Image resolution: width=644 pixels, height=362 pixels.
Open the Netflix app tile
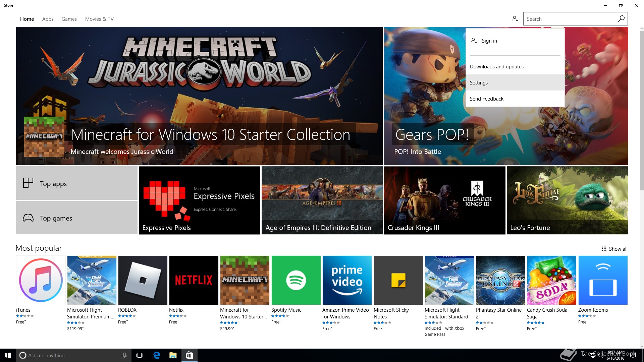pos(194,280)
